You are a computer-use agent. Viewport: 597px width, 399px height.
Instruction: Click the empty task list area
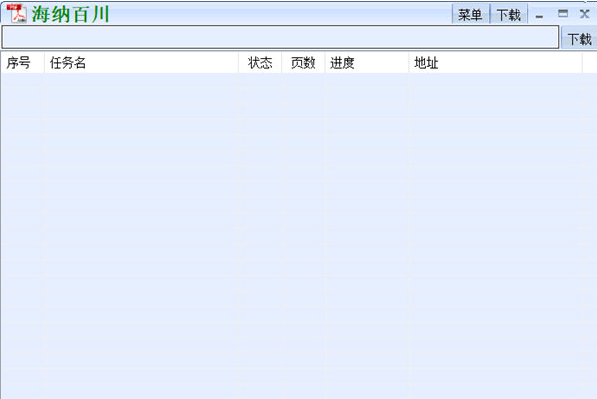tap(298, 236)
